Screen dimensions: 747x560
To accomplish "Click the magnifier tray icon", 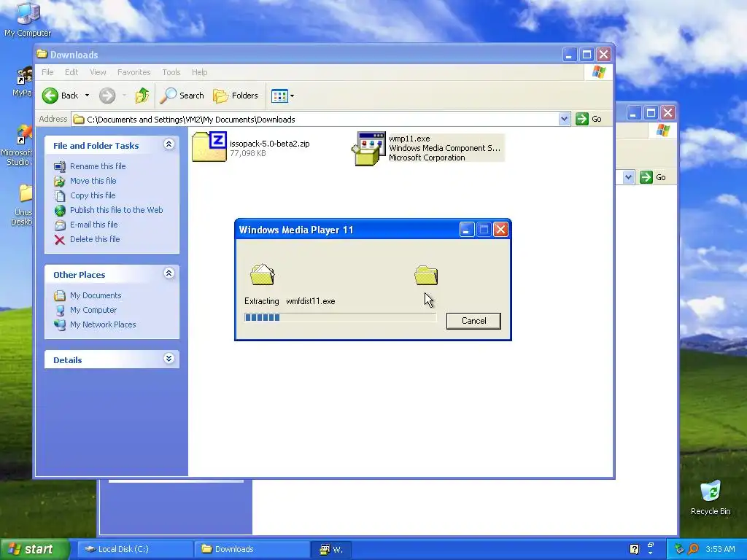I will click(x=693, y=549).
